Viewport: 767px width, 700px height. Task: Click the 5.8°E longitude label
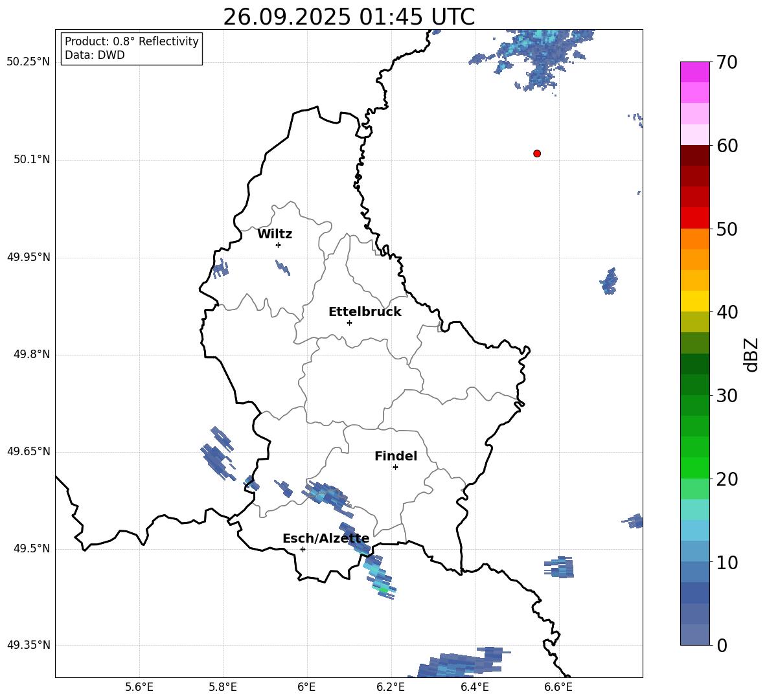click(223, 687)
